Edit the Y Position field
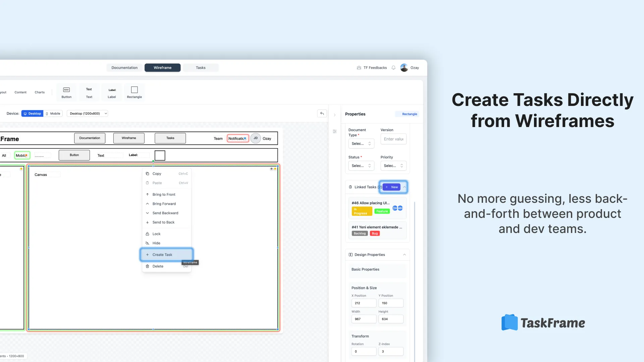This screenshot has width=644, height=362. click(x=391, y=303)
